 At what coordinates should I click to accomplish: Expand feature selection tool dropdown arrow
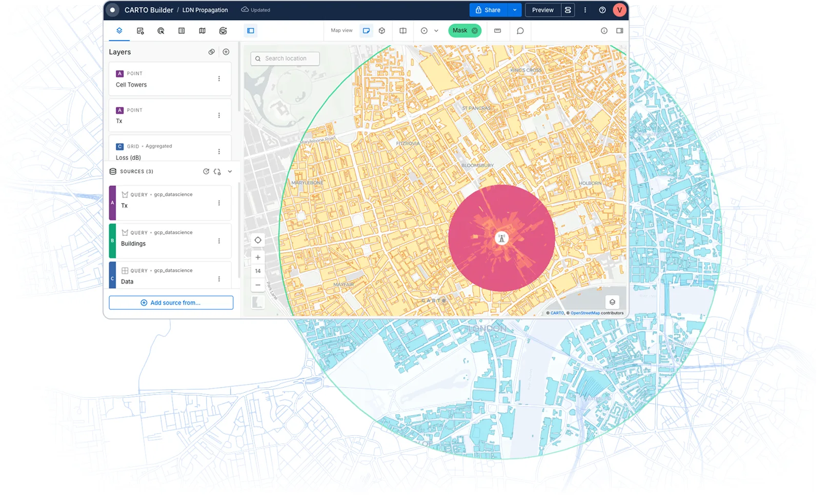pyautogui.click(x=436, y=31)
